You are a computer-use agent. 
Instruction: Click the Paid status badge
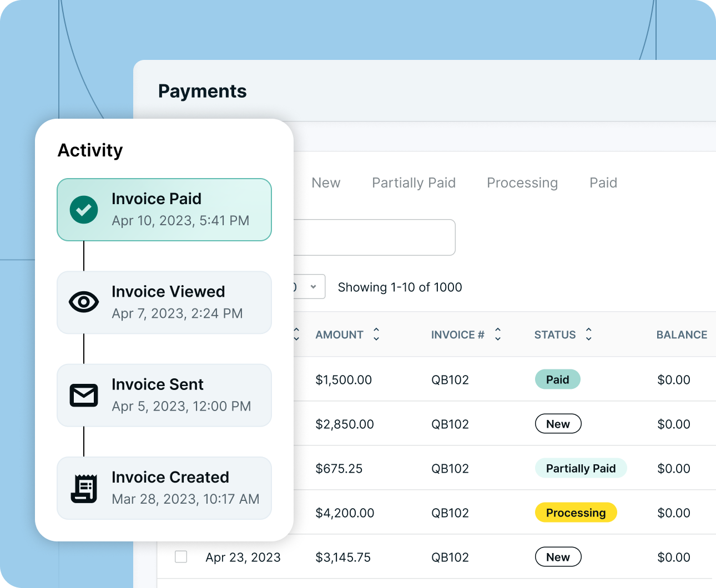tap(557, 379)
